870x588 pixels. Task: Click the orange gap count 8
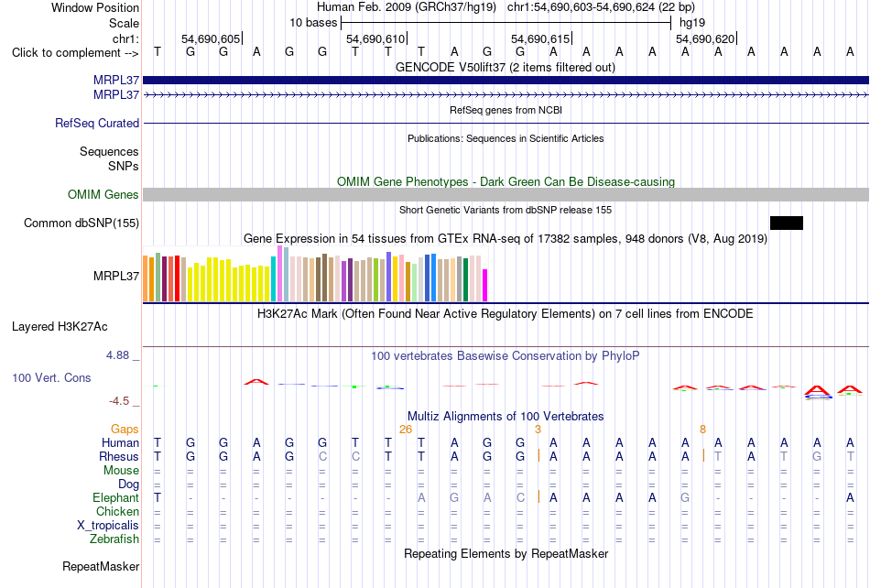point(702,430)
